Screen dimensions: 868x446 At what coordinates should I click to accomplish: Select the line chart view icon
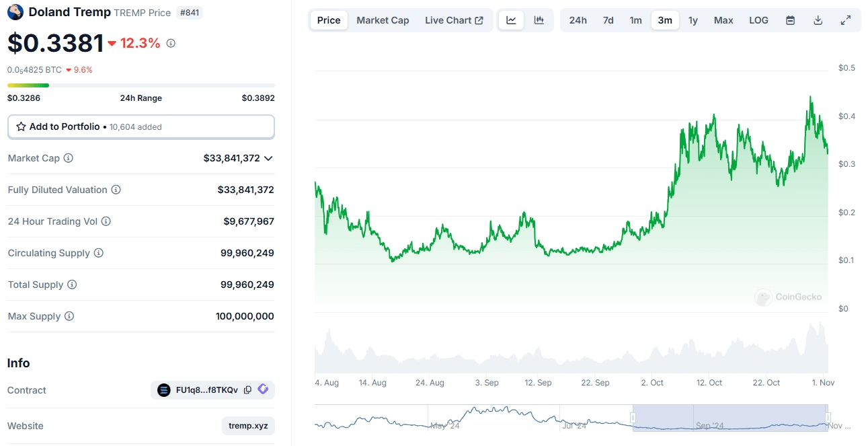click(511, 20)
